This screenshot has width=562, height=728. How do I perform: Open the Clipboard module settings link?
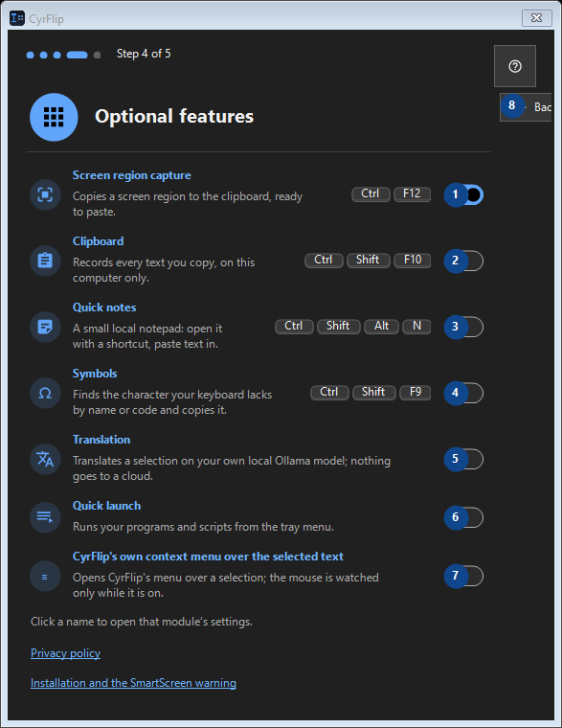98,241
